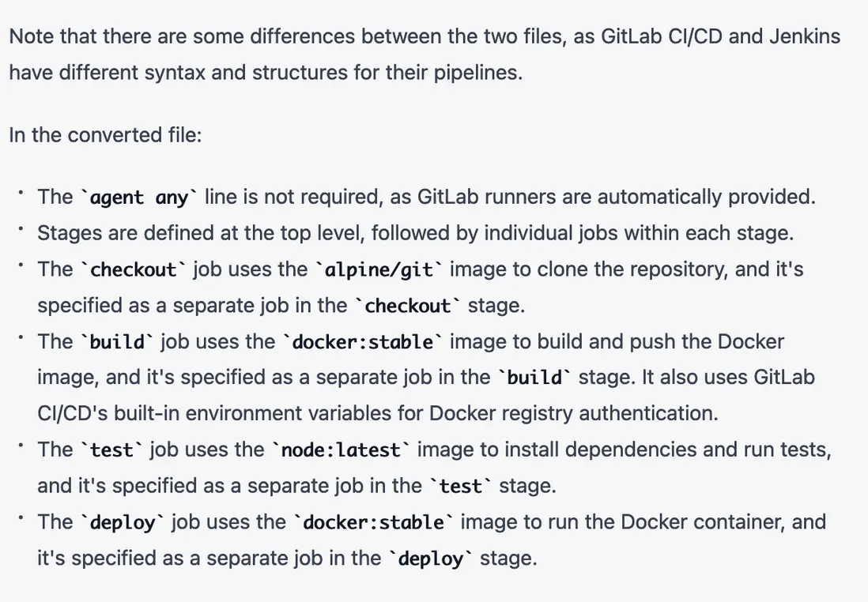Click the `deploy` code before job uses

[123, 522]
